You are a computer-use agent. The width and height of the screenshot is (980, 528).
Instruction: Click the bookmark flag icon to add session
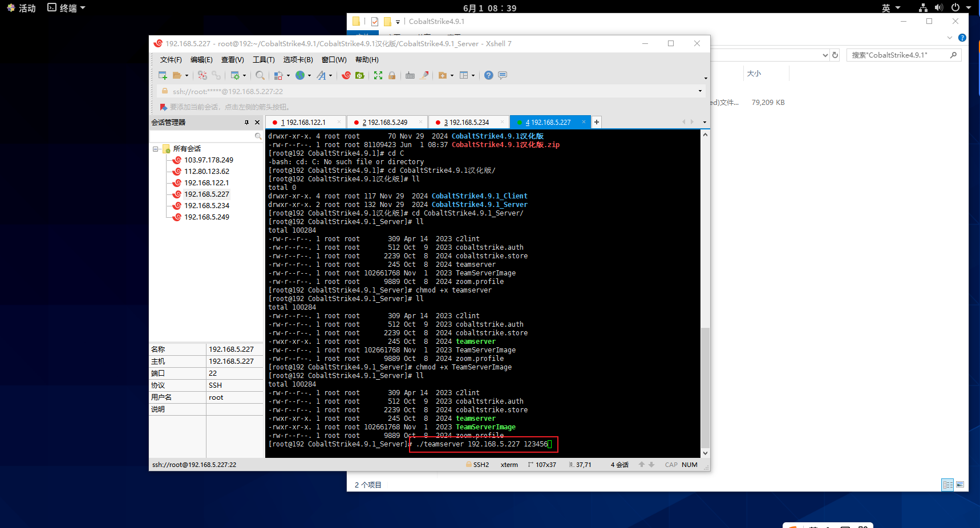[164, 107]
